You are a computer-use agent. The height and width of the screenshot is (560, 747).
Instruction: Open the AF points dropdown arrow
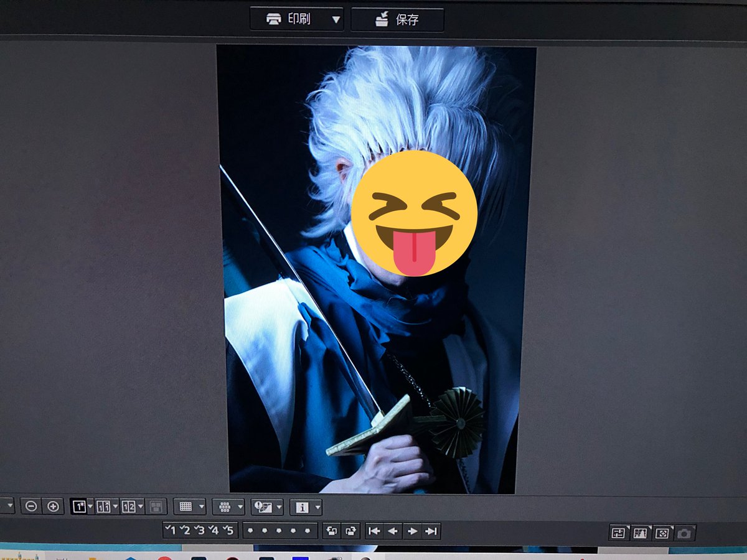[240, 507]
